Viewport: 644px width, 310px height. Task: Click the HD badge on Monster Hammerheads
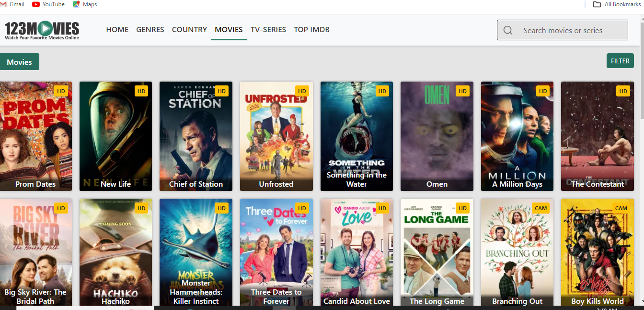point(221,208)
